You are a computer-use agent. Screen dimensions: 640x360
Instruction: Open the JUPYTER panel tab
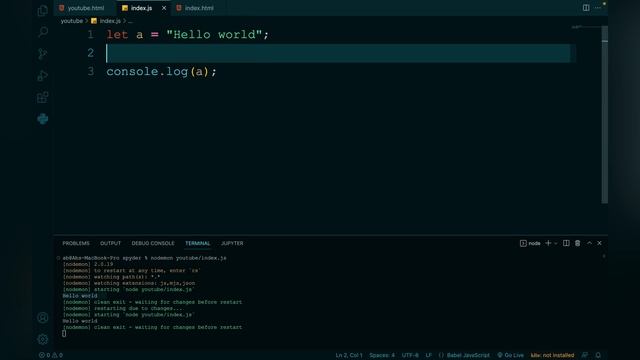pyautogui.click(x=232, y=243)
